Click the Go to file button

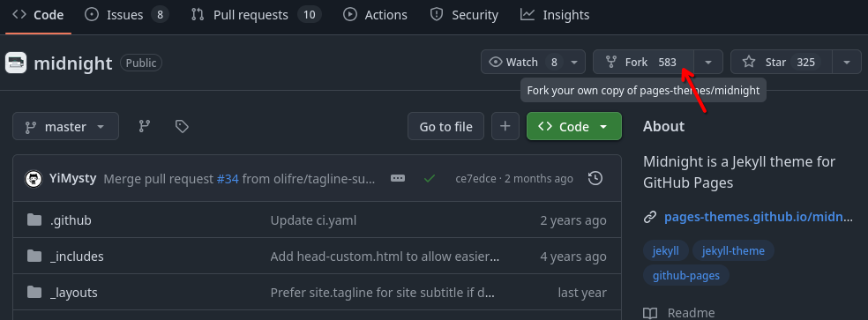pos(445,126)
